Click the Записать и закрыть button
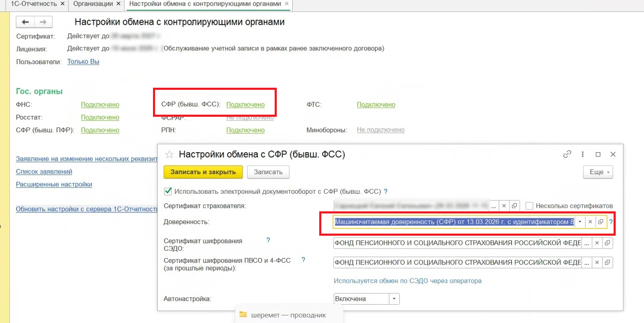Screen dimensions: 644x323 pos(203,172)
